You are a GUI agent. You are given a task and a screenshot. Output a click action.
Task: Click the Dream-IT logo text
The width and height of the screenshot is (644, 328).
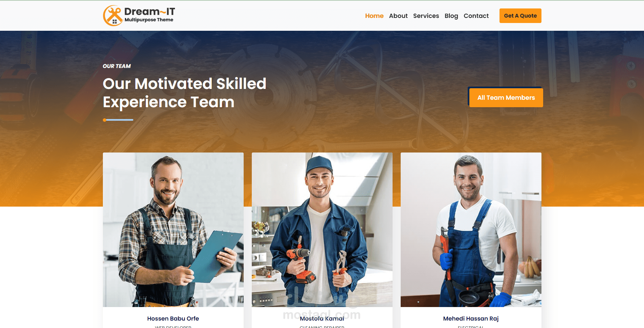tap(150, 11)
